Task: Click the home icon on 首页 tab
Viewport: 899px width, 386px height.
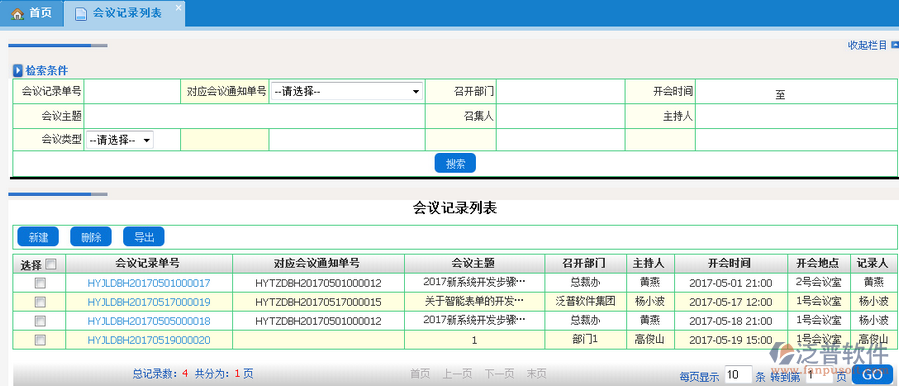Action: tap(17, 14)
